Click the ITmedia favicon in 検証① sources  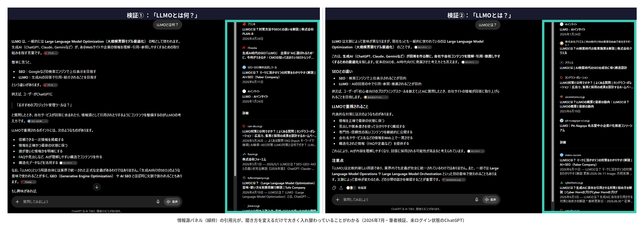point(244,48)
